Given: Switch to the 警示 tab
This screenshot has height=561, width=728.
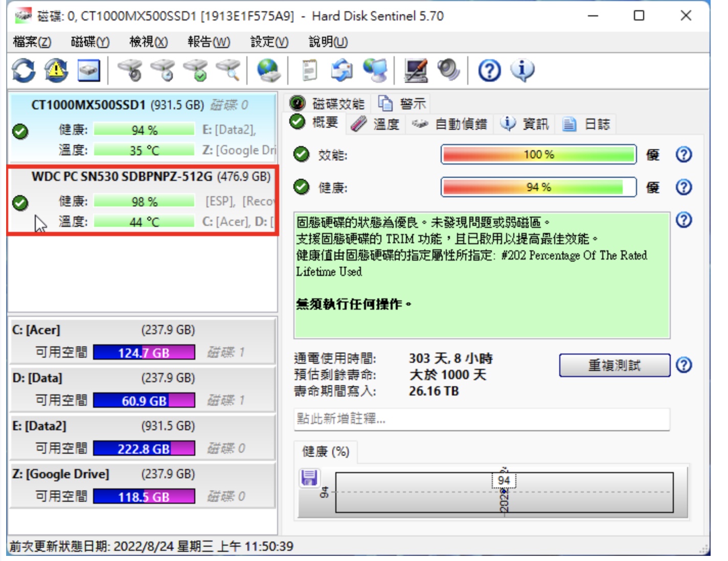Looking at the screenshot, I should [401, 104].
